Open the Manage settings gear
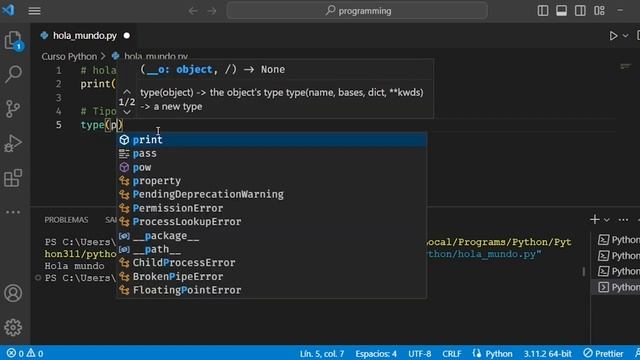Screen dimensions: 640x360 (x=13, y=327)
